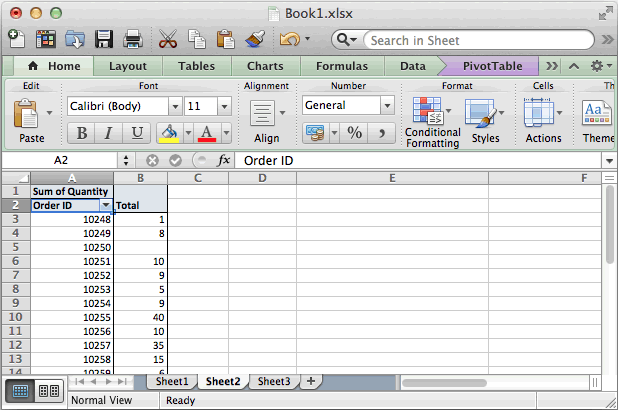Open the General number format dropdown
Screen dimensions: 618x410
[x=387, y=105]
